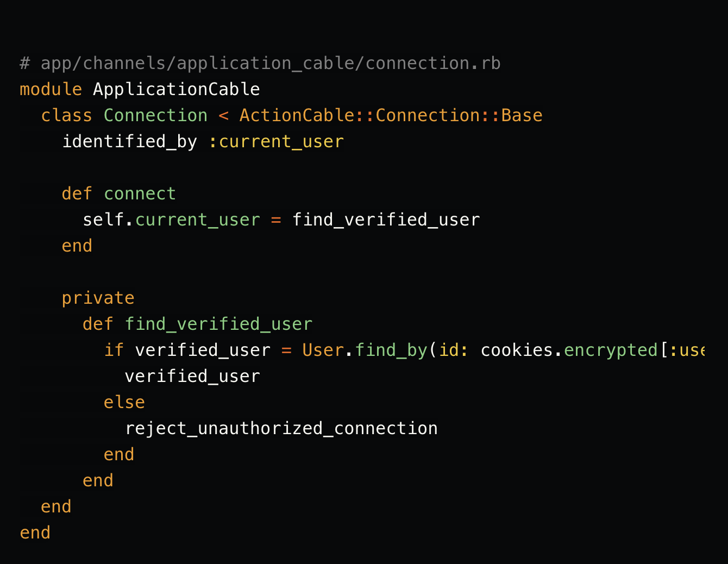This screenshot has height=564, width=728.
Task: Click reject_unauthorized_connection call
Action: [x=281, y=428]
